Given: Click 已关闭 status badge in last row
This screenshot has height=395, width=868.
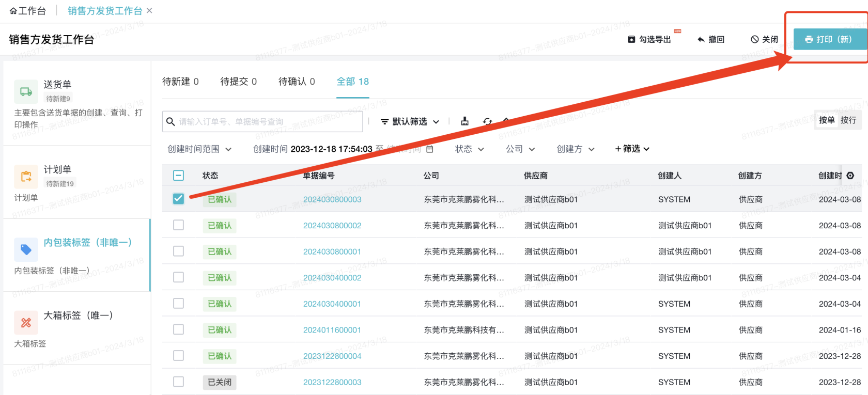Looking at the screenshot, I should coord(220,382).
